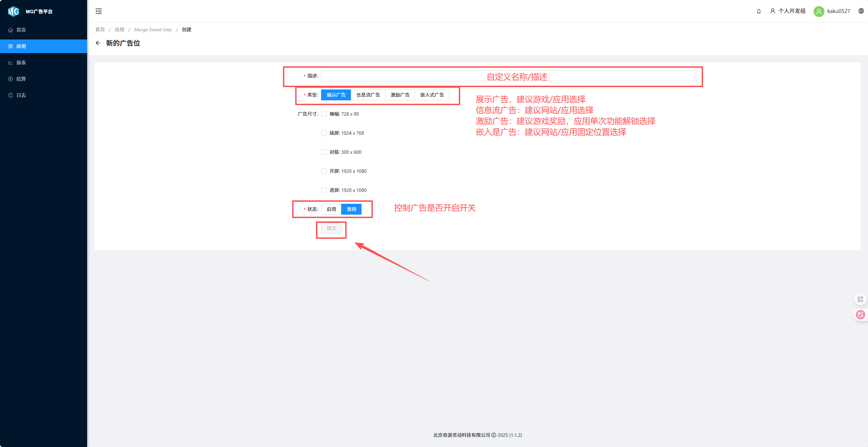Image resolution: width=868 pixels, height=447 pixels.
Task: Click the Merge Sweet Isles breadcrumb link
Action: [x=153, y=30]
